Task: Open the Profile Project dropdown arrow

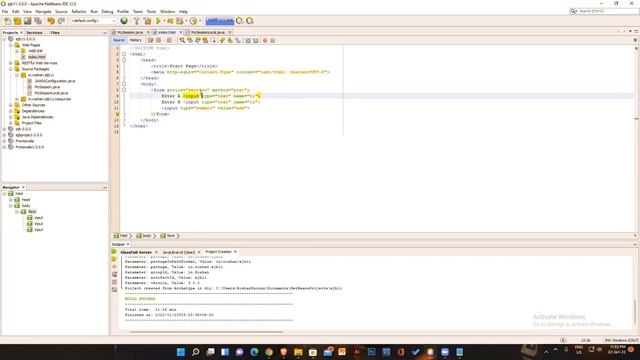Action: pos(186,21)
